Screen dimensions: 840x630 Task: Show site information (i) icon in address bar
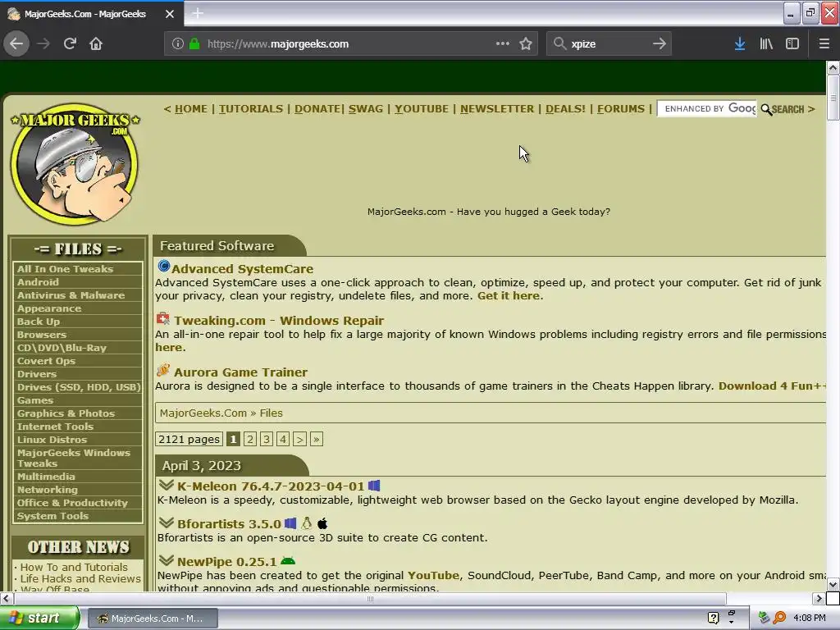[178, 44]
